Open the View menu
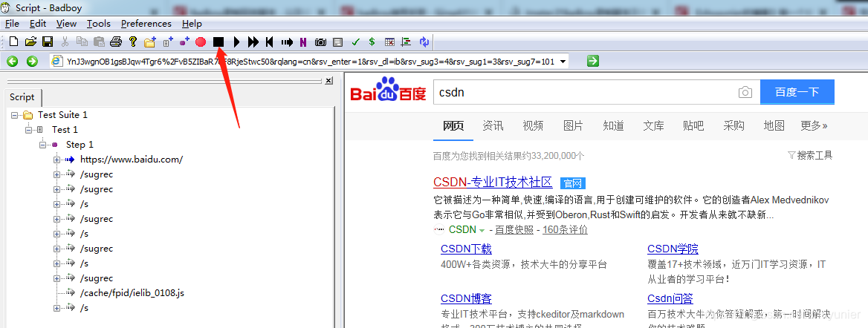868x328 pixels. tap(66, 23)
